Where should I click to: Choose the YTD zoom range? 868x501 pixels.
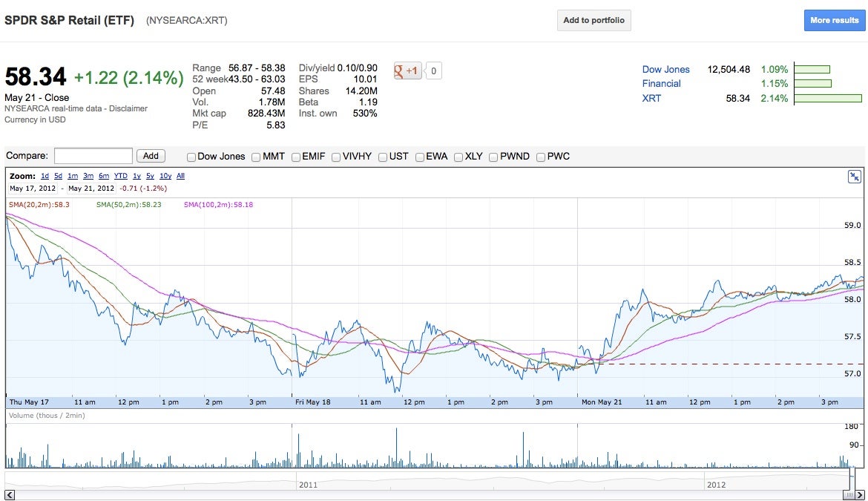point(121,176)
